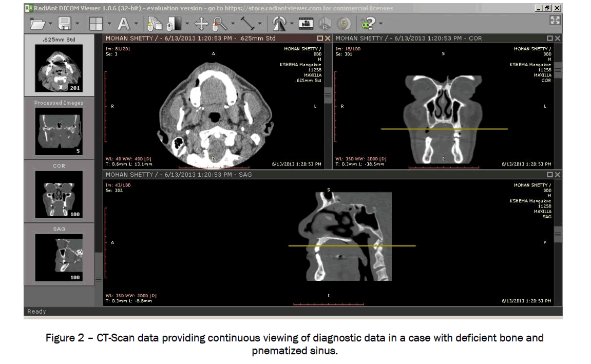Expand dropdown arrow next to window level tool
Viewport: 591px width, 364px height.
[x=187, y=24]
